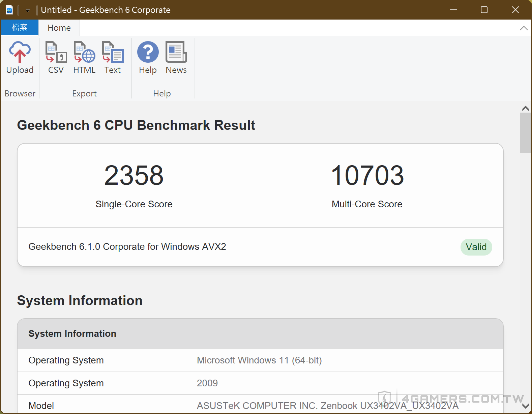Viewport: 532px width, 414px height.
Task: Click the vertical scrollbar thumb
Action: (525, 133)
